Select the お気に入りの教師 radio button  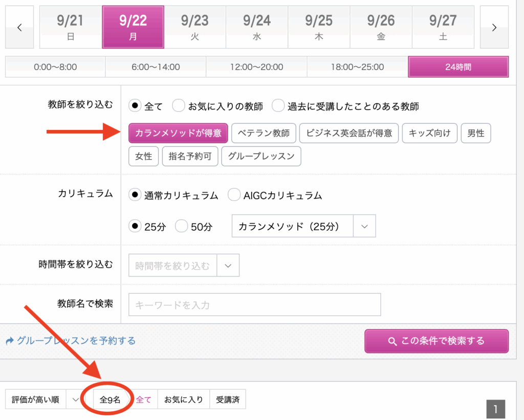[179, 106]
